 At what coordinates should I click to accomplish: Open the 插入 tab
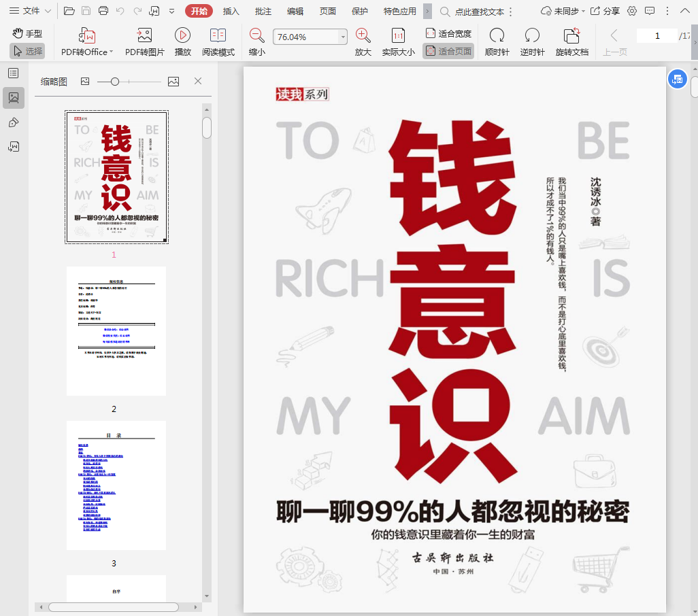click(x=231, y=11)
